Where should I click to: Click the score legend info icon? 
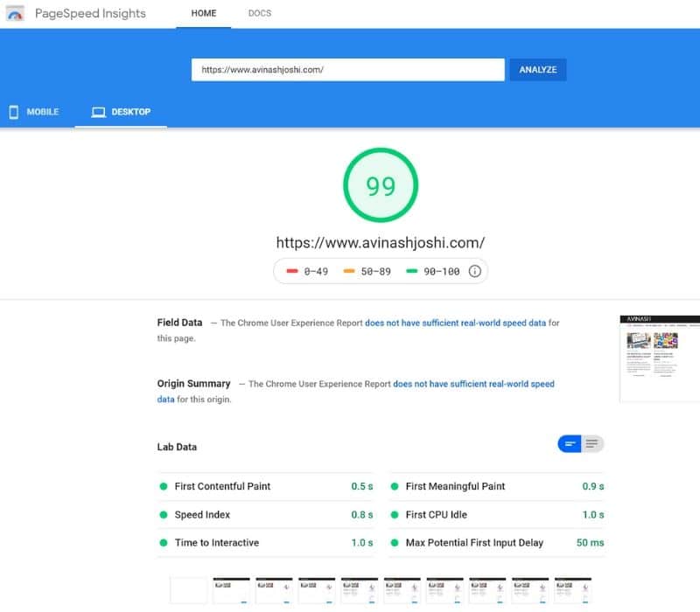point(474,271)
